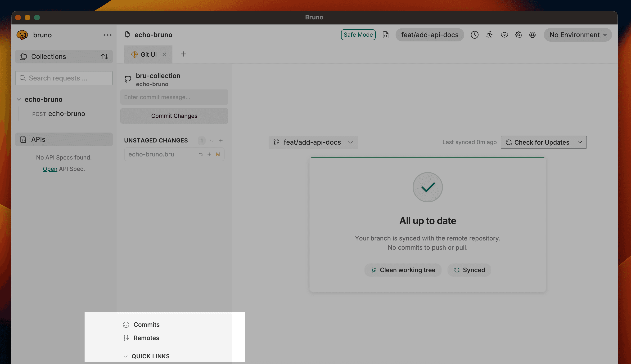
Task: Collapse the echo-bruno collection tree
Action: [19, 99]
